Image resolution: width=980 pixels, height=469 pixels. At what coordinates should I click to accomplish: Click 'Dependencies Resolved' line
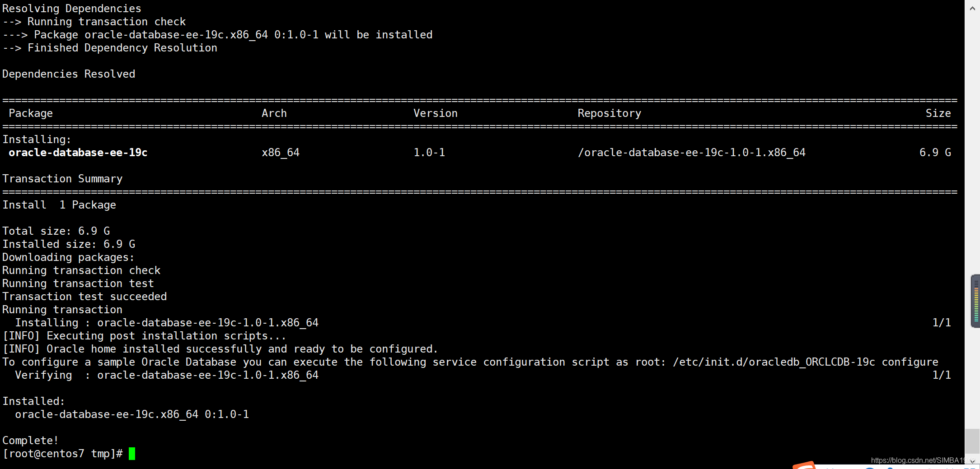click(69, 74)
